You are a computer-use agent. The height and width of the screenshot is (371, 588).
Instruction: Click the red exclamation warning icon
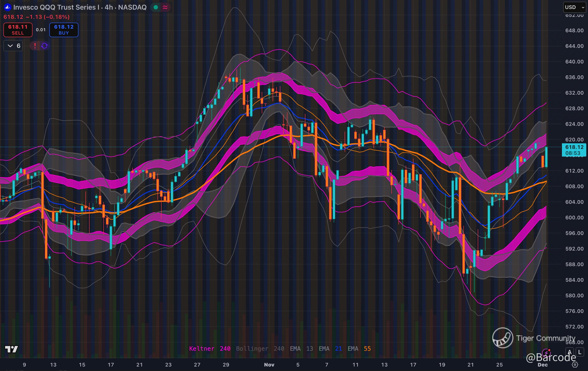pos(35,46)
